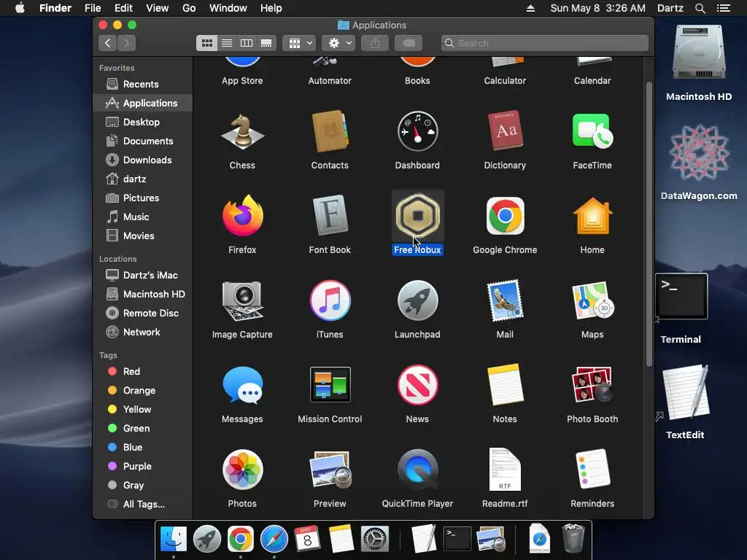Click the Mail app icon
Image resolution: width=747 pixels, height=560 pixels.
click(505, 301)
